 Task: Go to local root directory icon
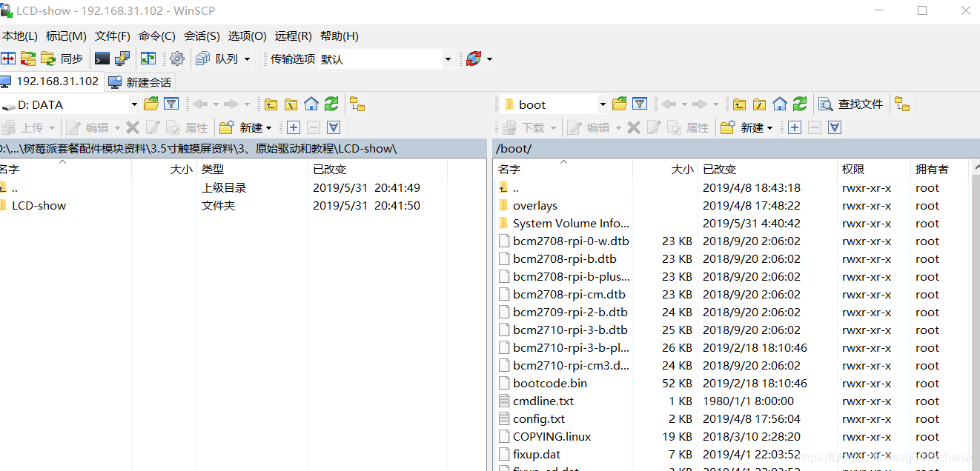291,104
